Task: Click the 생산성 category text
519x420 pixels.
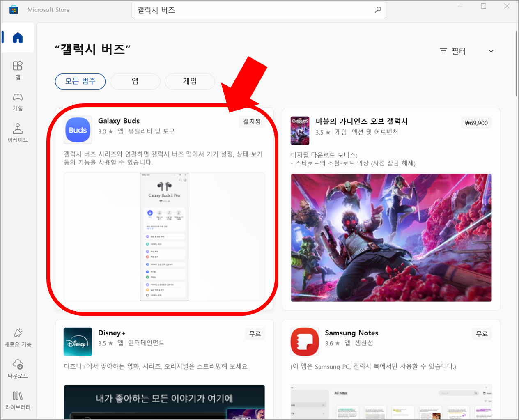Action: 364,343
